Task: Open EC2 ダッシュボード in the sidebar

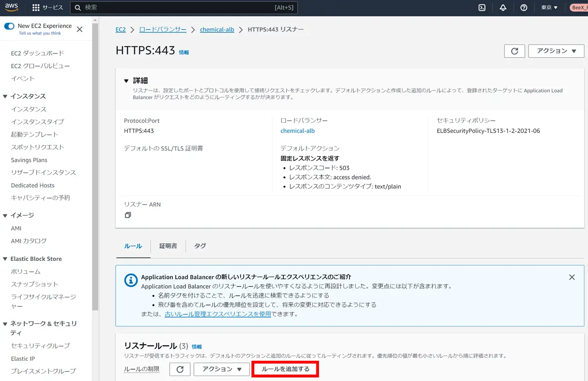Action: click(x=38, y=53)
